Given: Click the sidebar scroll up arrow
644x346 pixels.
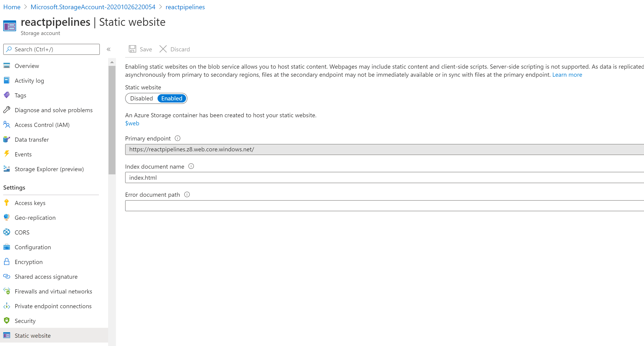Looking at the screenshot, I should pyautogui.click(x=112, y=62).
